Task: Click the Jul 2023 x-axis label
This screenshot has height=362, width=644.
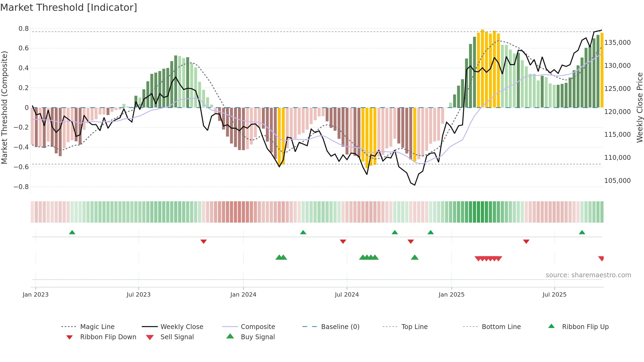Action: (x=138, y=294)
